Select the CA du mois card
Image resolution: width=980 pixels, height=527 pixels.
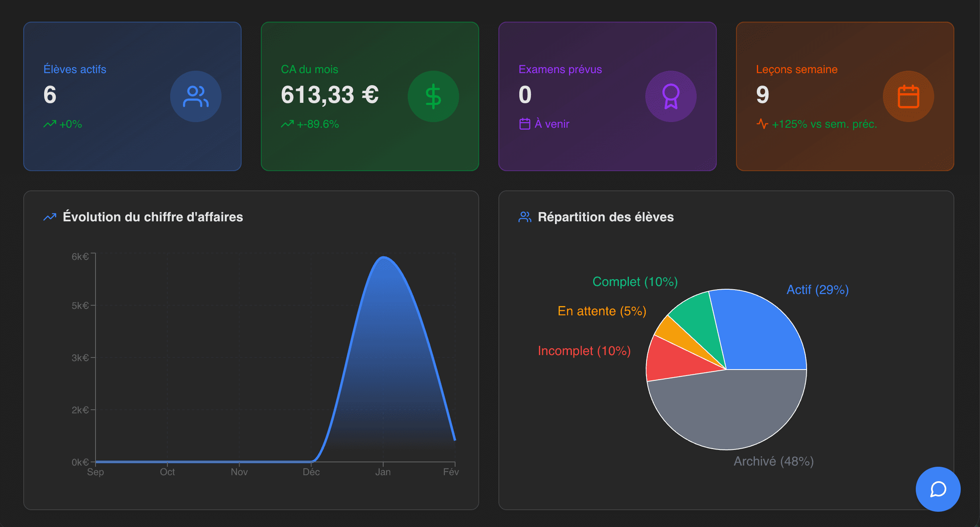pyautogui.click(x=370, y=96)
